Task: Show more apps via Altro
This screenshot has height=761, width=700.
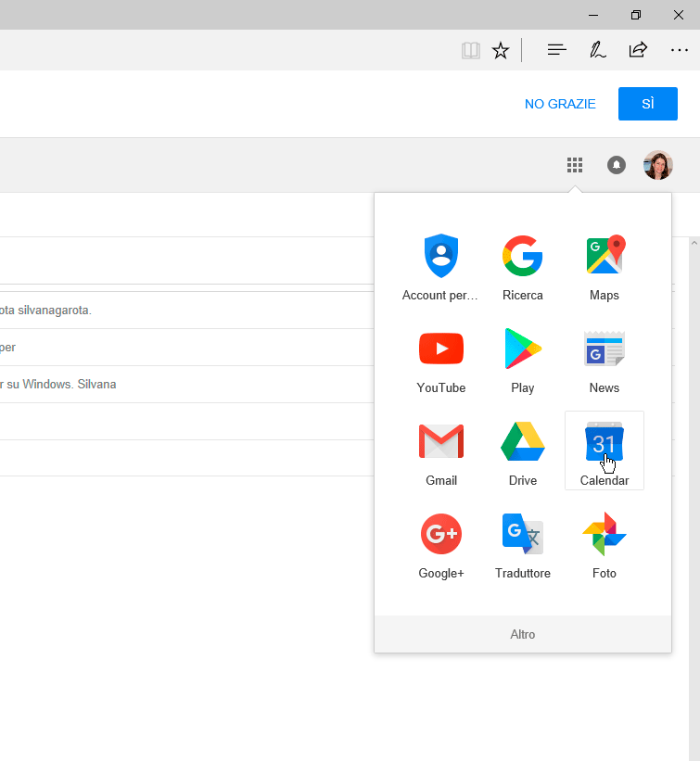Action: [522, 634]
